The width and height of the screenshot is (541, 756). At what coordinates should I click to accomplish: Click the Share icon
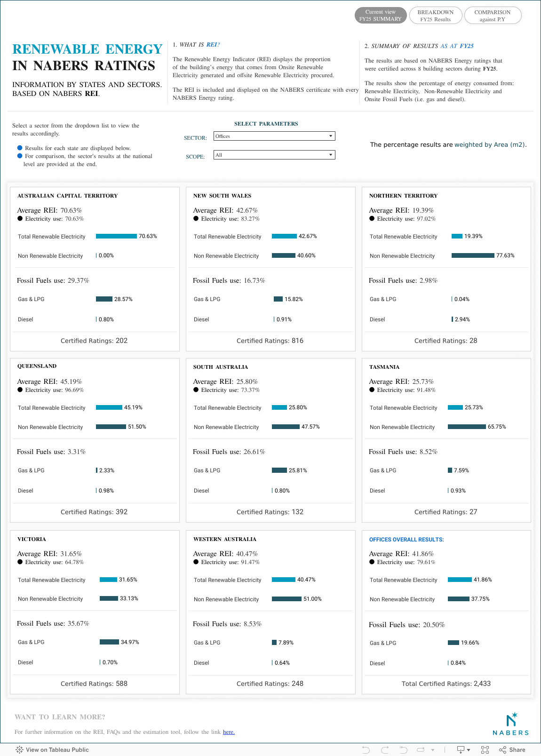(512, 750)
